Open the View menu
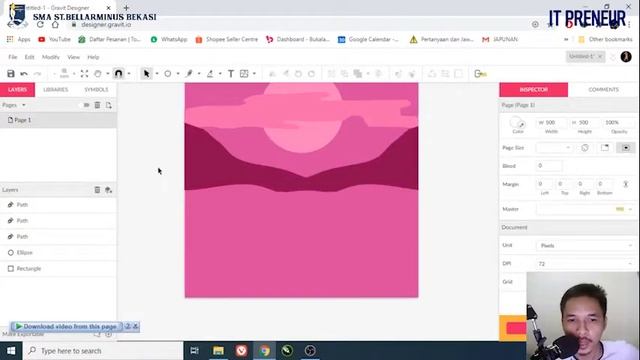Image resolution: width=640 pixels, height=360 pixels. point(73,57)
